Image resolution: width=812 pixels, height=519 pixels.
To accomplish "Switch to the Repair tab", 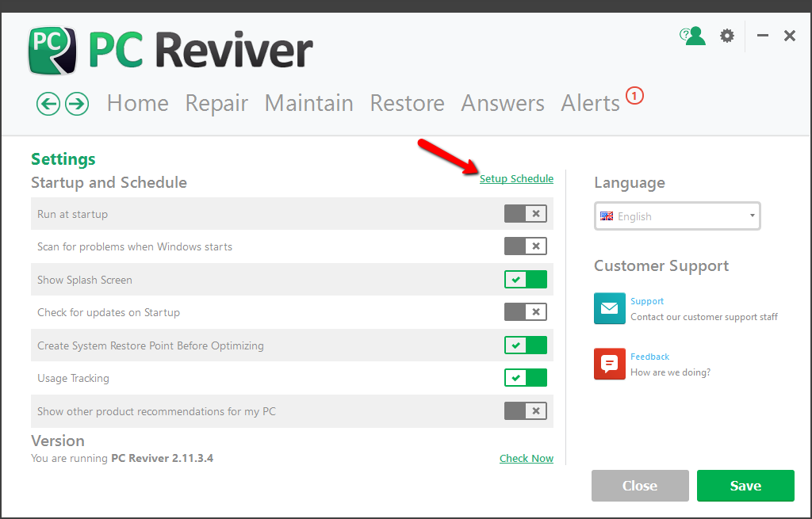I will point(216,103).
